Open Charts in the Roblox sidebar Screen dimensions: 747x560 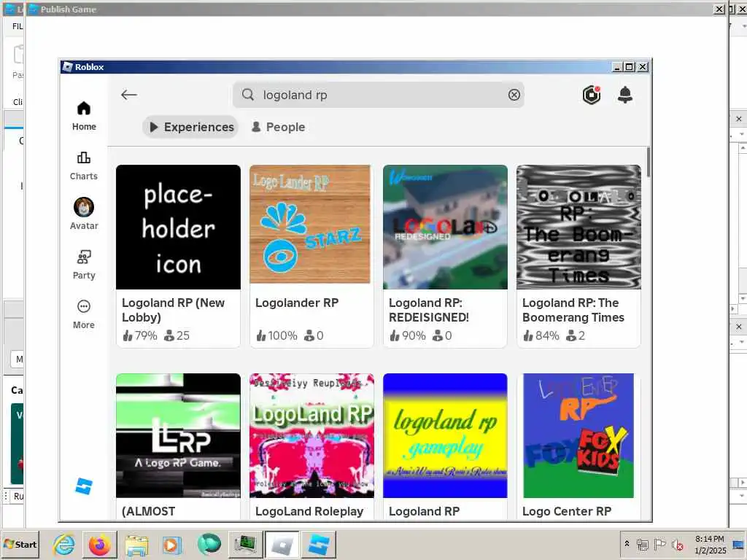[84, 166]
